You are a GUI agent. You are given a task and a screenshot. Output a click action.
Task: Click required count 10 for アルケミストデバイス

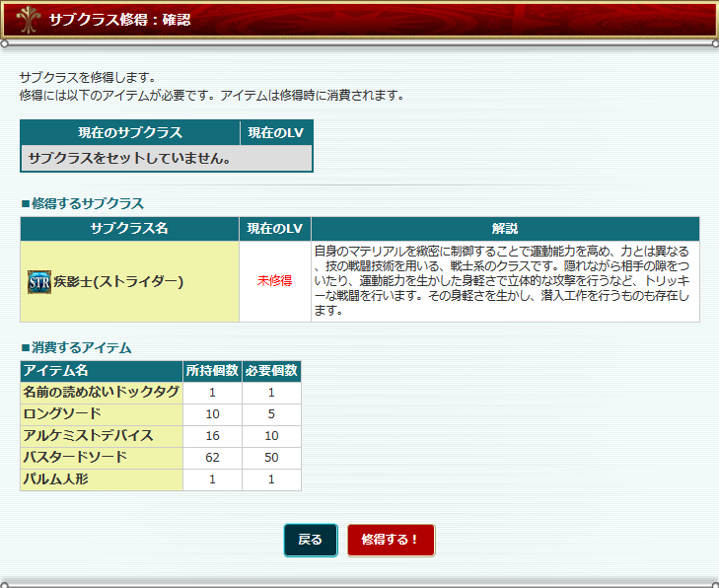(271, 436)
